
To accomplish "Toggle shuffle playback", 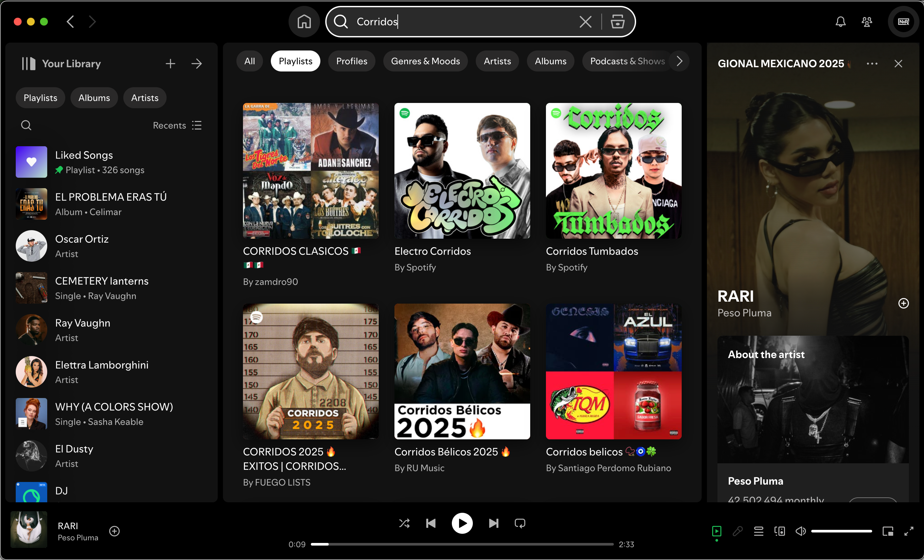I will click(x=404, y=523).
